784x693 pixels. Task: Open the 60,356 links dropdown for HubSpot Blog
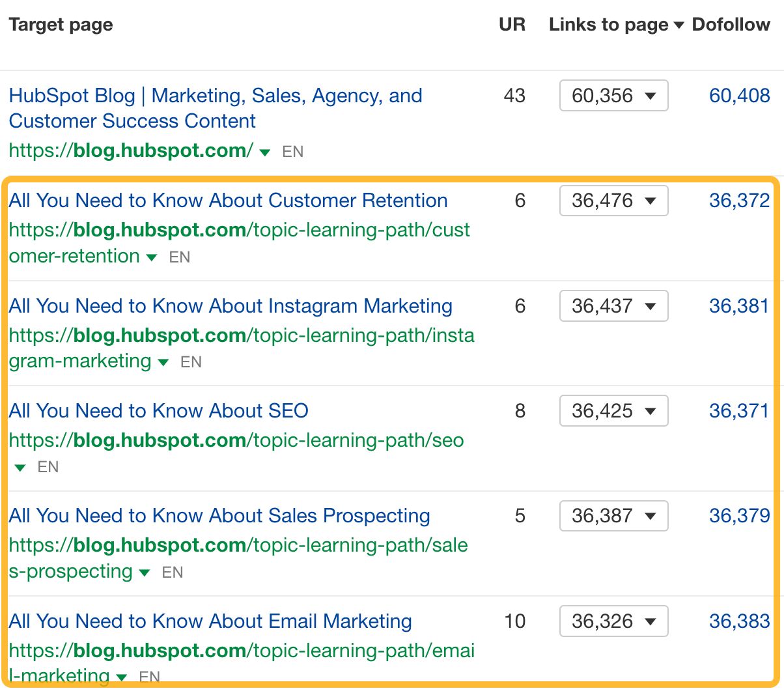coord(613,96)
